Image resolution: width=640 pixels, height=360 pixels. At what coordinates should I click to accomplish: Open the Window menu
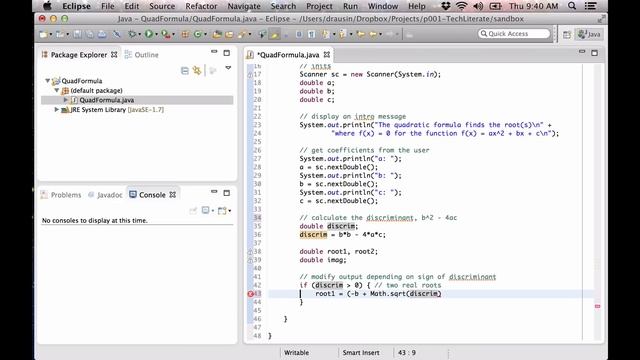(x=383, y=6)
